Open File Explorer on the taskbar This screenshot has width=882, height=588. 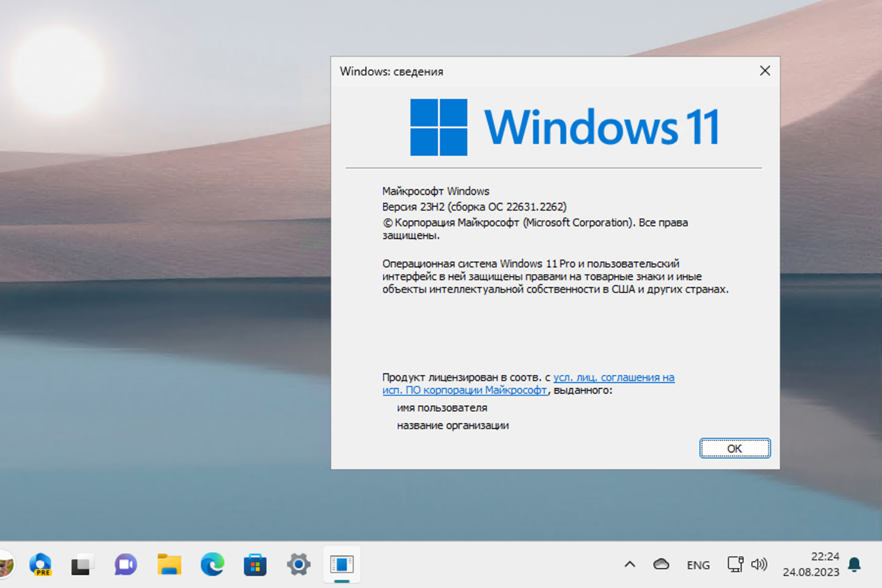click(x=169, y=564)
